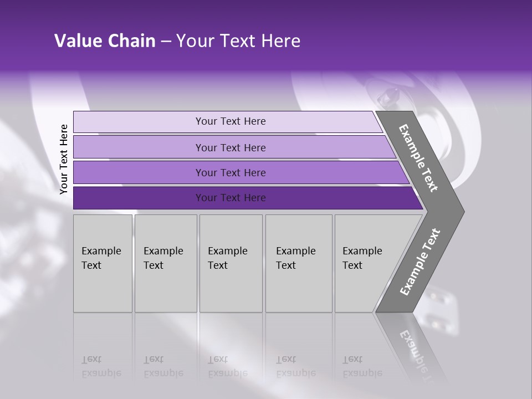Image resolution: width=532 pixels, height=399 pixels.
Task: Click the lightest lavender top bar
Action: 230,121
